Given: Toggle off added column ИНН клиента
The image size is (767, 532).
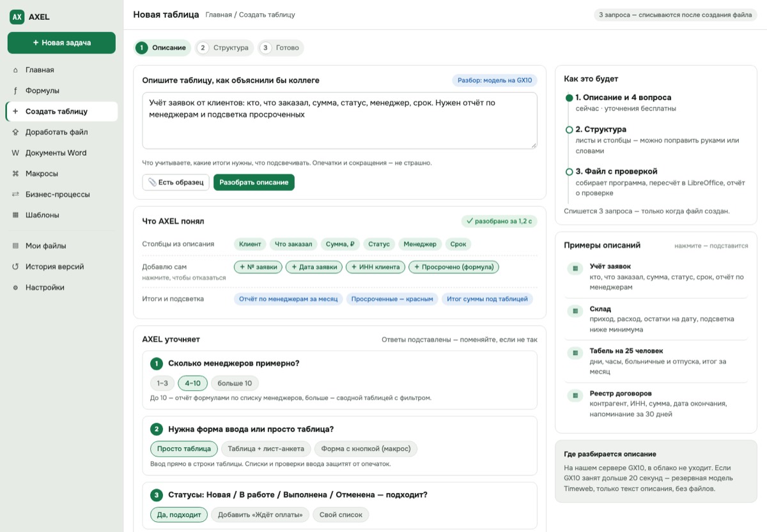Looking at the screenshot, I should 375,267.
